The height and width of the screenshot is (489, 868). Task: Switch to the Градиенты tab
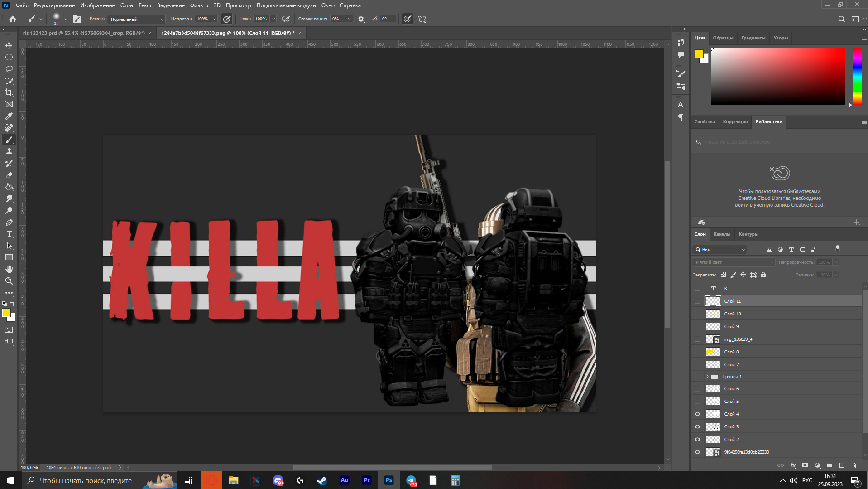point(753,38)
